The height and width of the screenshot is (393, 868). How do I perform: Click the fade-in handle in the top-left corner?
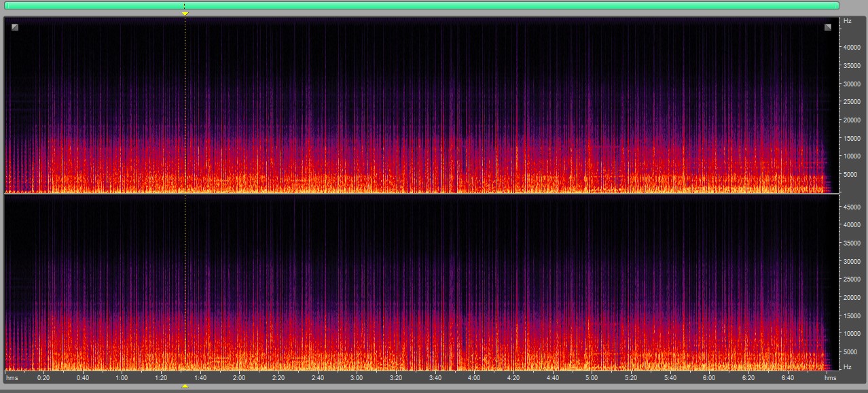[x=15, y=27]
